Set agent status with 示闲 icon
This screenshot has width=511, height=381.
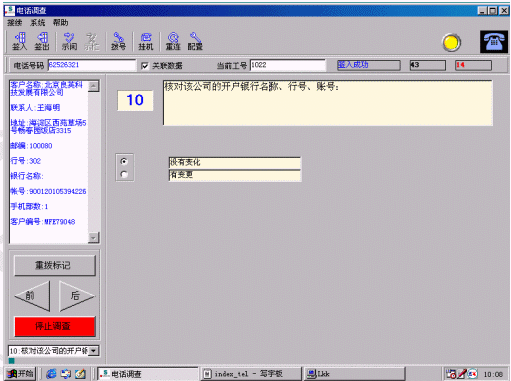pos(69,41)
